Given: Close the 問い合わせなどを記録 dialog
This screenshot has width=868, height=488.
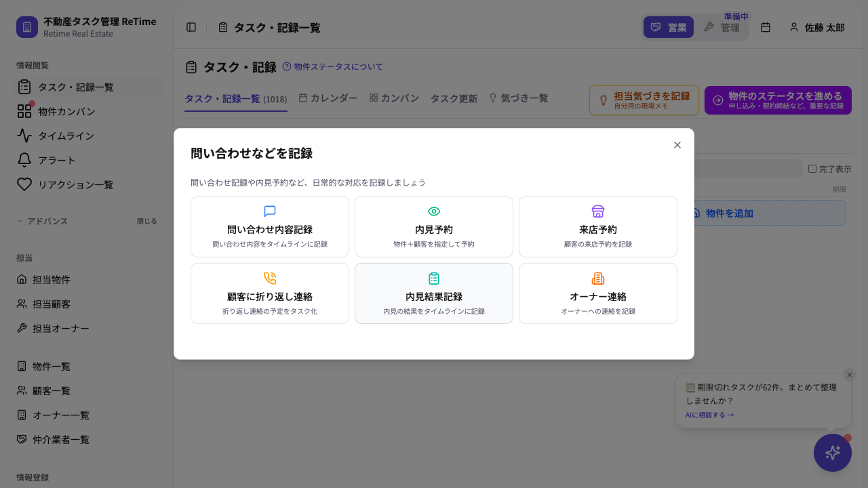Looking at the screenshot, I should [677, 145].
